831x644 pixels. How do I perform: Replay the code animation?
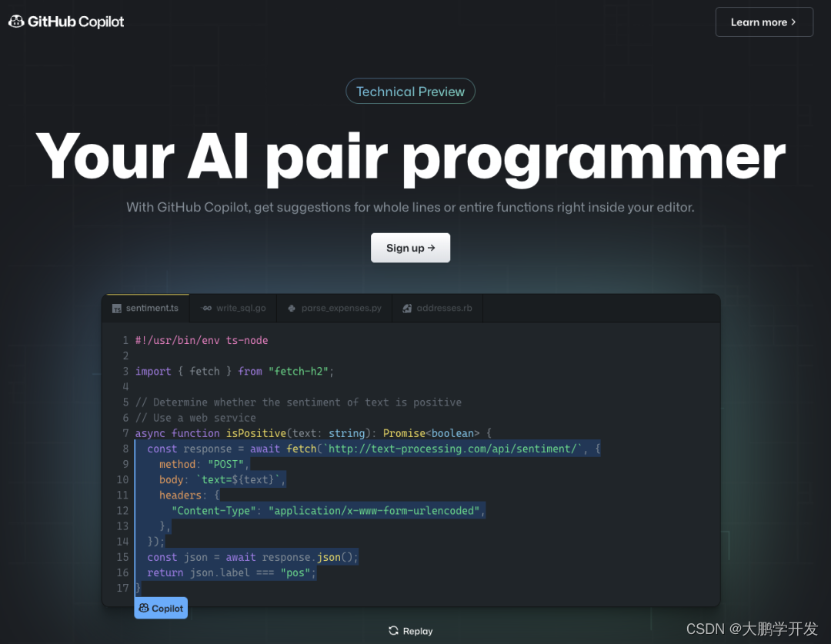411,631
